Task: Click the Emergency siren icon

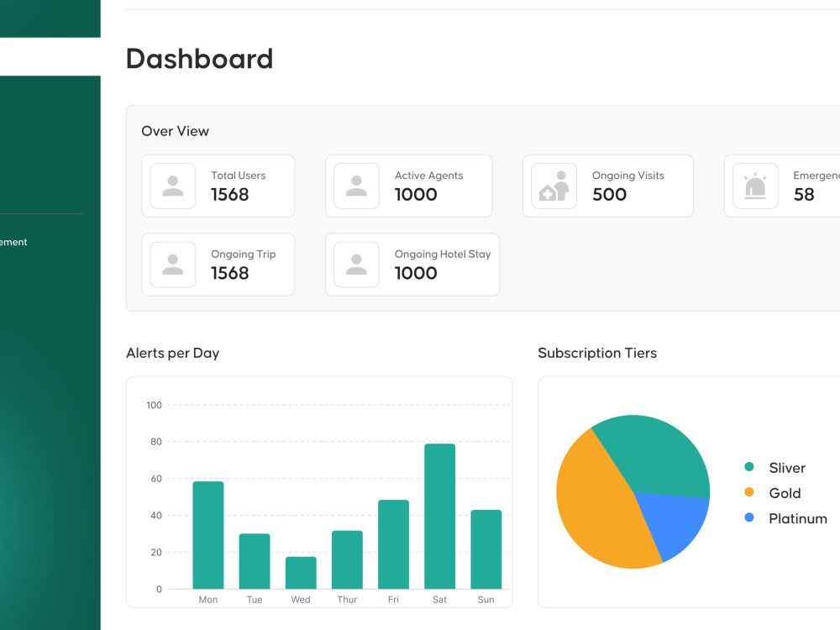Action: [x=755, y=186]
